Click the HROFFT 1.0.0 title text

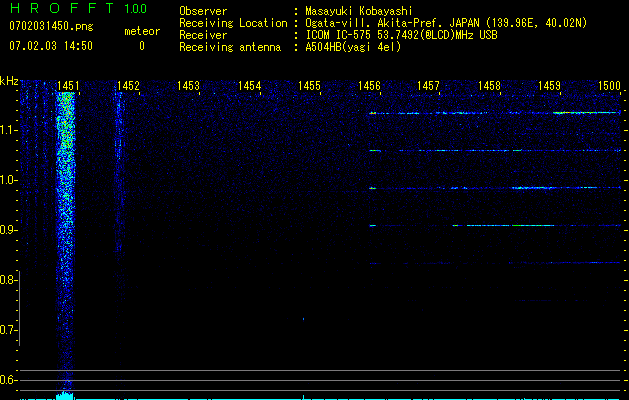coord(79,8)
